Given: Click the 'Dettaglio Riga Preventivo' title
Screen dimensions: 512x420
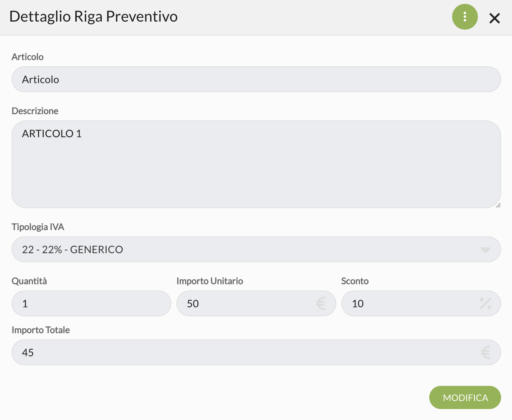Looking at the screenshot, I should 93,17.
